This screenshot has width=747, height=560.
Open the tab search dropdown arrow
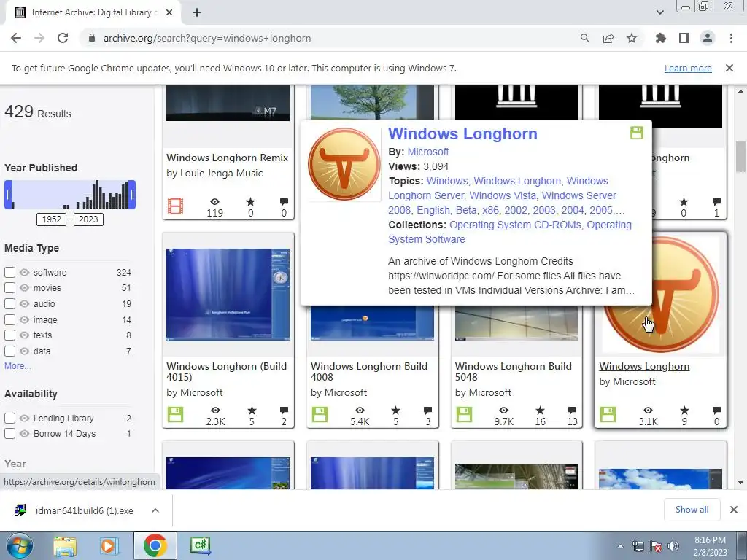click(660, 12)
